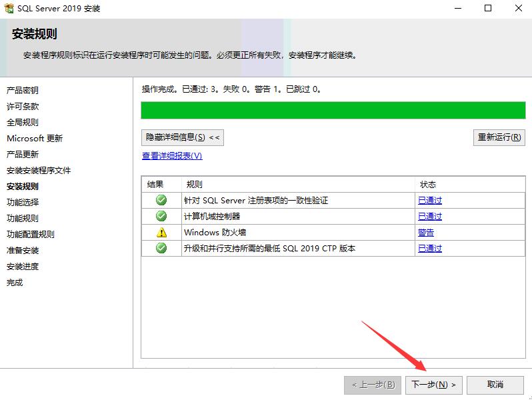532x400 pixels.
Task: Minimize the SQL Server 2019 安装 window
Action: tap(458, 8)
